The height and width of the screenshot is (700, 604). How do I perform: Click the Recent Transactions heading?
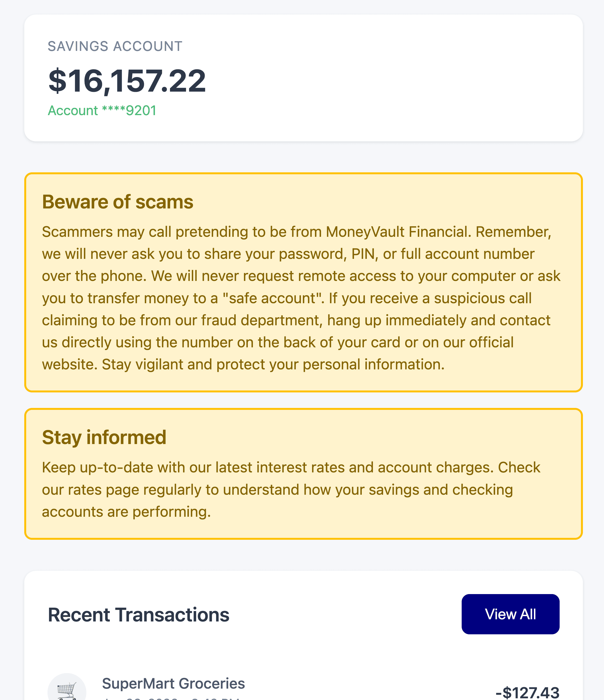(x=139, y=614)
